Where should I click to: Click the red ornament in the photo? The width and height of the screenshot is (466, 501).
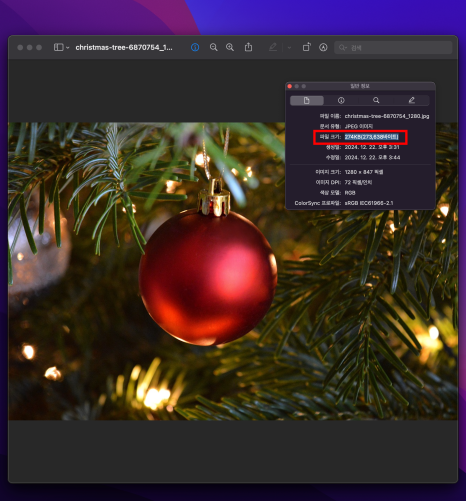coord(208,277)
